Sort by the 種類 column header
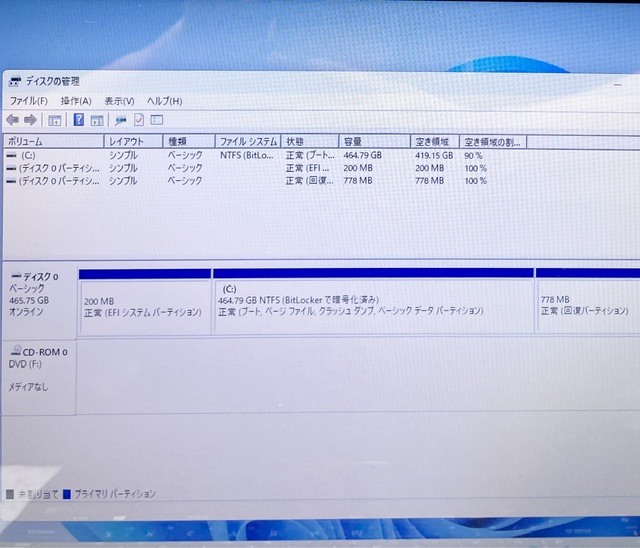Viewport: 640px width, 548px height. pos(189,142)
